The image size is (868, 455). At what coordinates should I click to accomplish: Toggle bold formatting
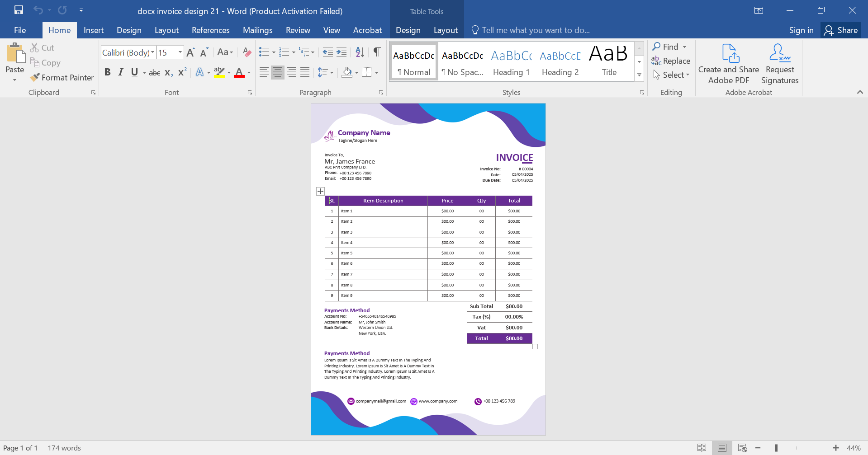point(107,72)
